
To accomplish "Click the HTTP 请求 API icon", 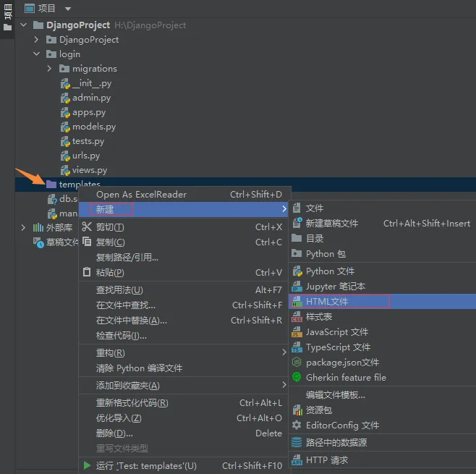I will click(x=297, y=460).
